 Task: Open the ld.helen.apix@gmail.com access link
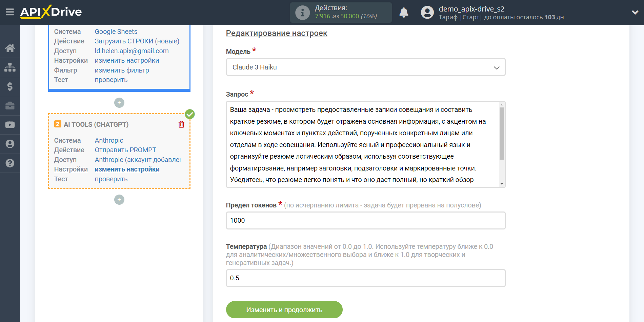click(132, 51)
